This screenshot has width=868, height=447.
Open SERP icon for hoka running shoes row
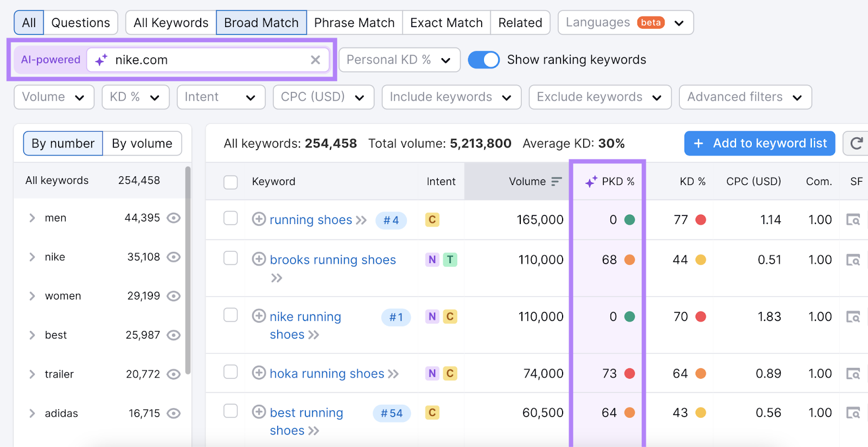[853, 374]
